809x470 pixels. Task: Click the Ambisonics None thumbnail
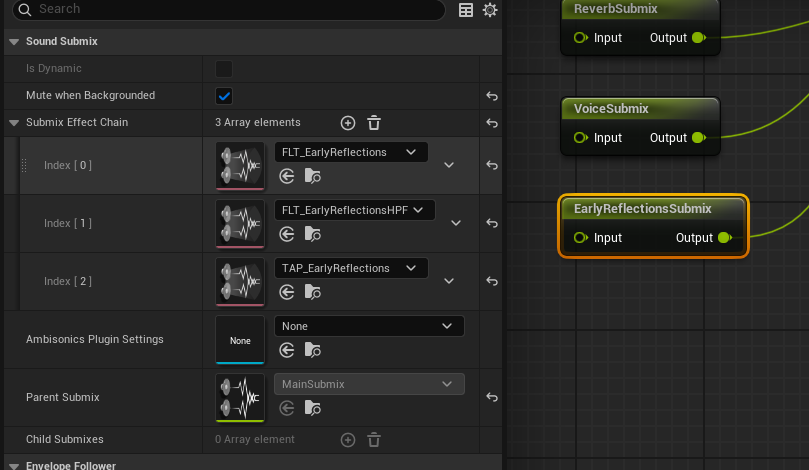coord(240,339)
